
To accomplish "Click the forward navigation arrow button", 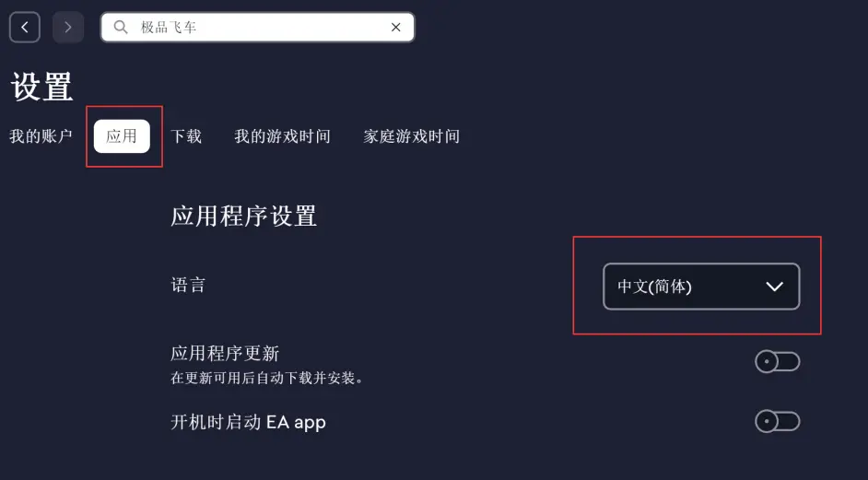I will click(68, 27).
